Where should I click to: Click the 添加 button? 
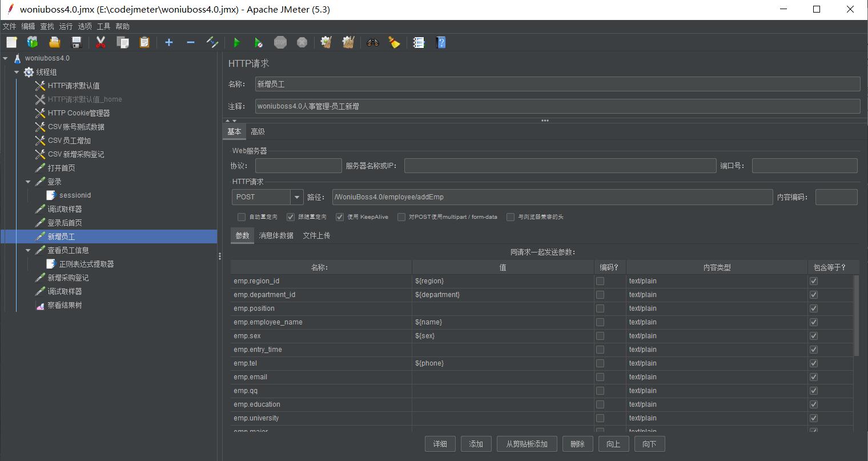pyautogui.click(x=476, y=444)
